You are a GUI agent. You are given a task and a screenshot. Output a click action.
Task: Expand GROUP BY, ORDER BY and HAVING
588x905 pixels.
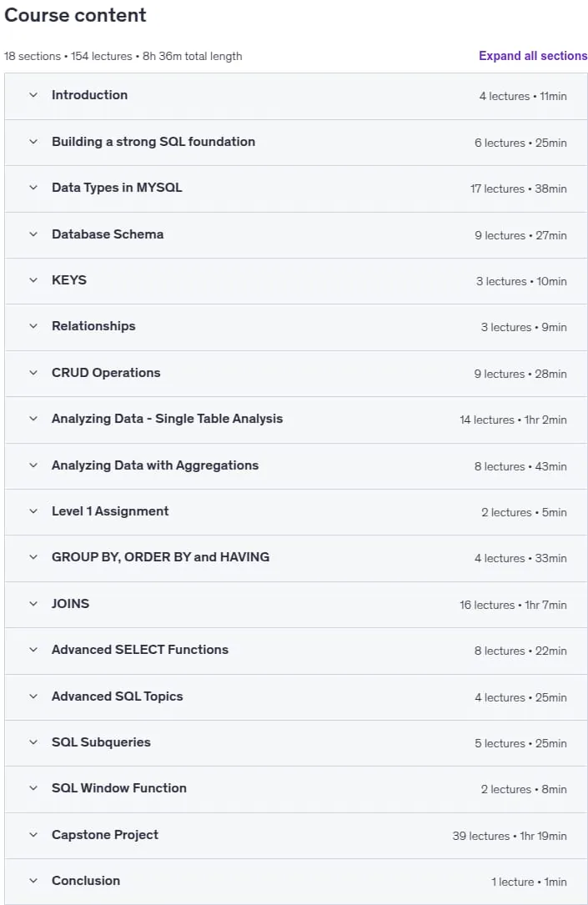point(296,557)
